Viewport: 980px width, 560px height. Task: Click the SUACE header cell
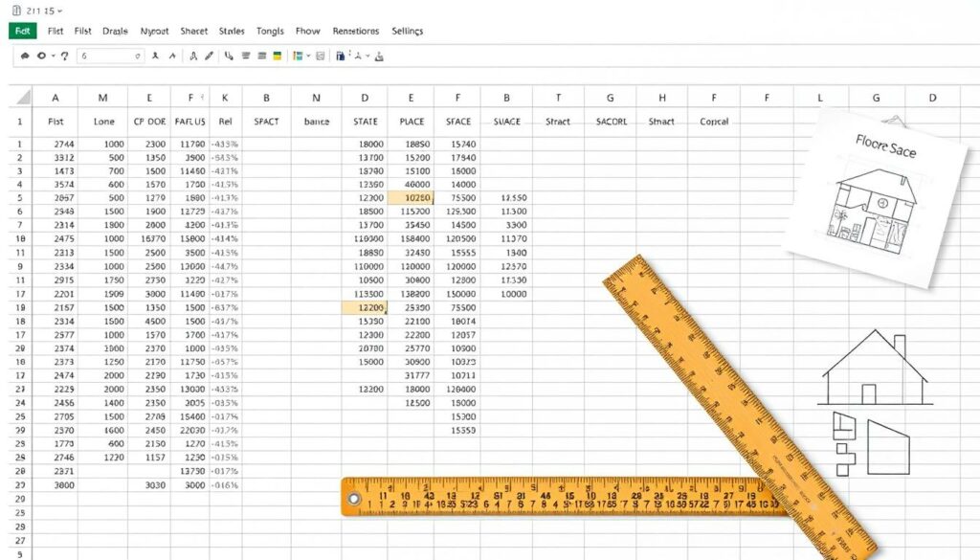pos(507,122)
